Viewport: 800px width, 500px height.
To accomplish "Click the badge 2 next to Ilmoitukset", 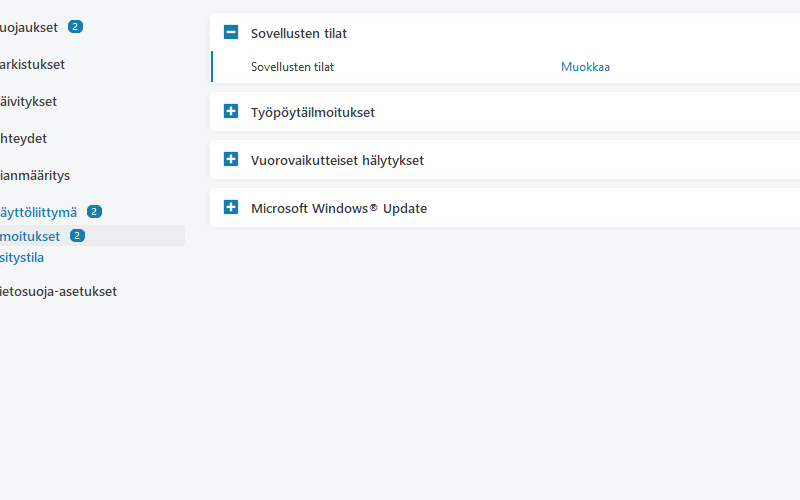I will coord(77,236).
